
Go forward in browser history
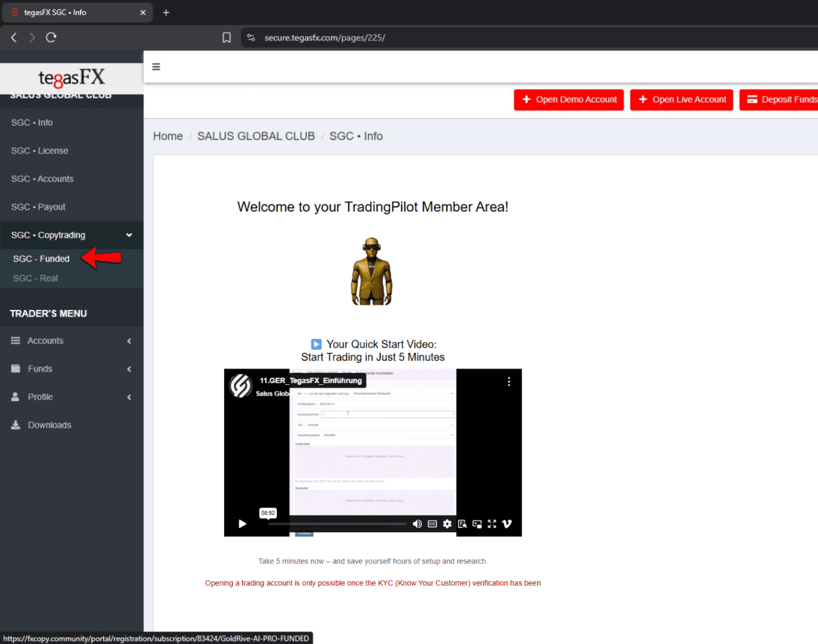click(32, 37)
